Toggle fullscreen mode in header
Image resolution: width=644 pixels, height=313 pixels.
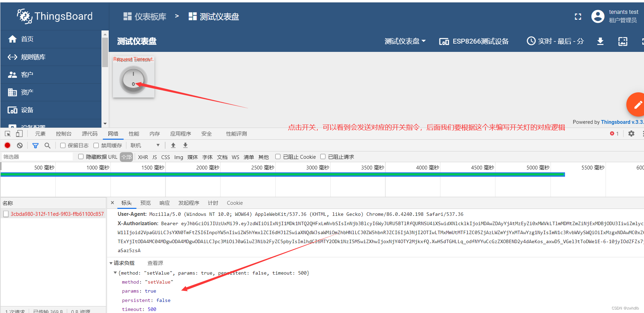[578, 17]
